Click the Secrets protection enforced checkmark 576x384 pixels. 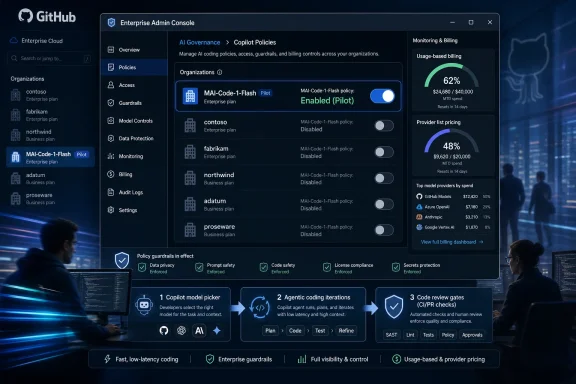coord(396,268)
